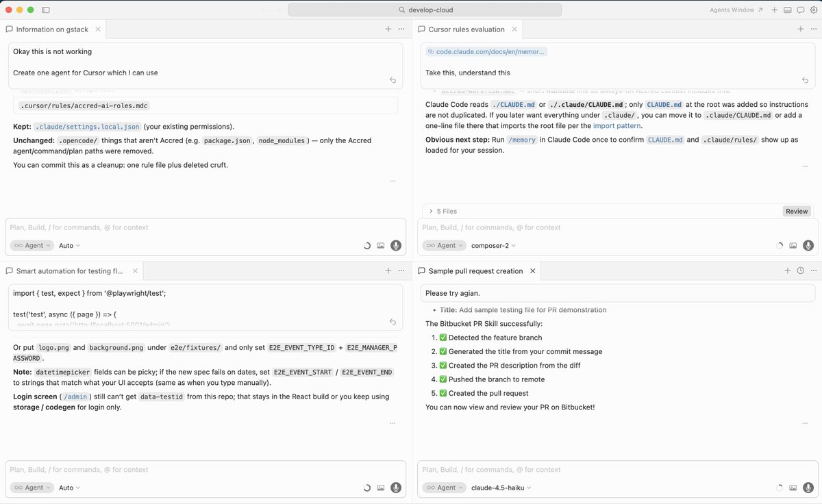Open the claude-4.5-haiku model dropdown
Screen dimensions: 822x504
click(501, 488)
